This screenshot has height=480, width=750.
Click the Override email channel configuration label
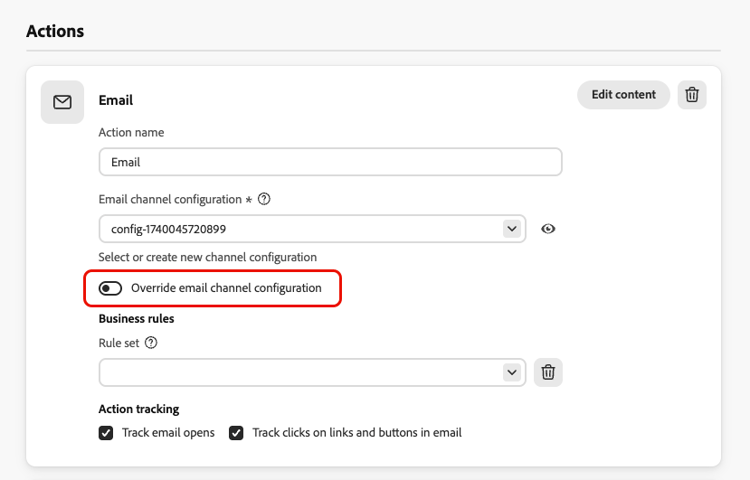pyautogui.click(x=226, y=288)
